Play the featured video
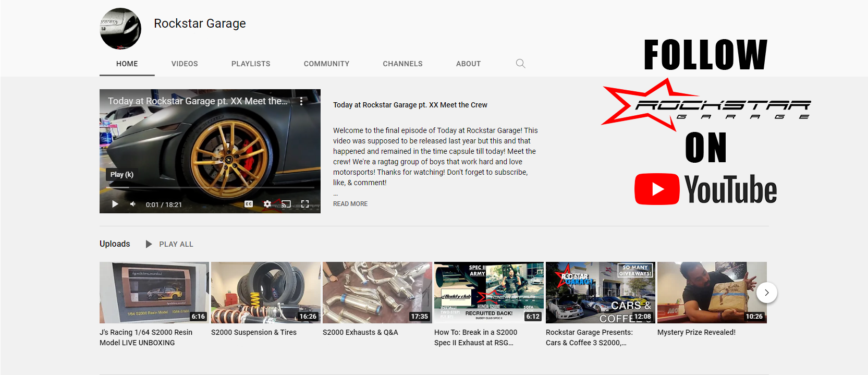Image resolution: width=868 pixels, height=375 pixels. 115,204
